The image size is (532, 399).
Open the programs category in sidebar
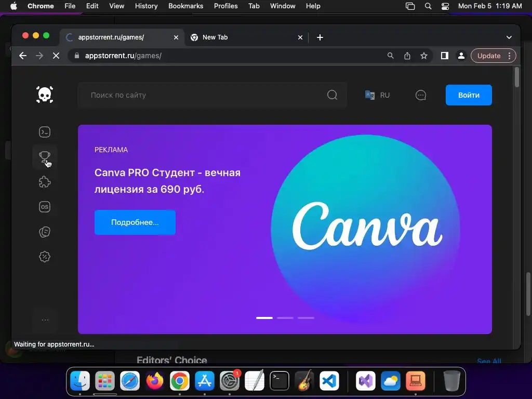[45, 132]
